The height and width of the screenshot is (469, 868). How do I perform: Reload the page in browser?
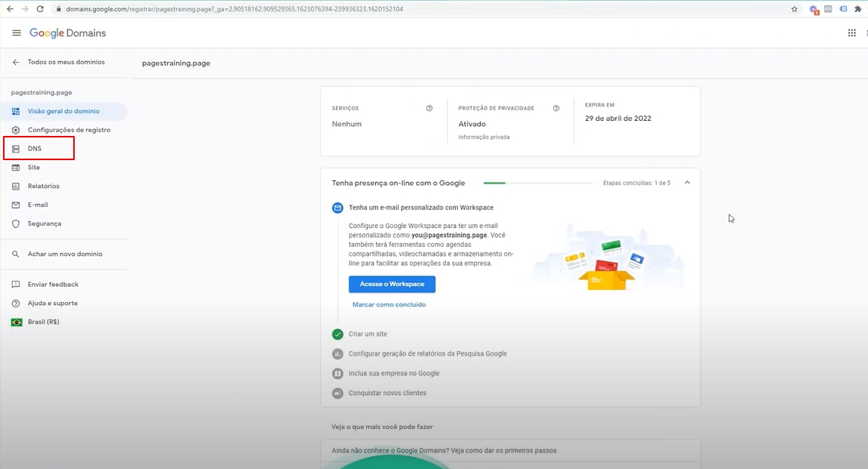[39, 9]
